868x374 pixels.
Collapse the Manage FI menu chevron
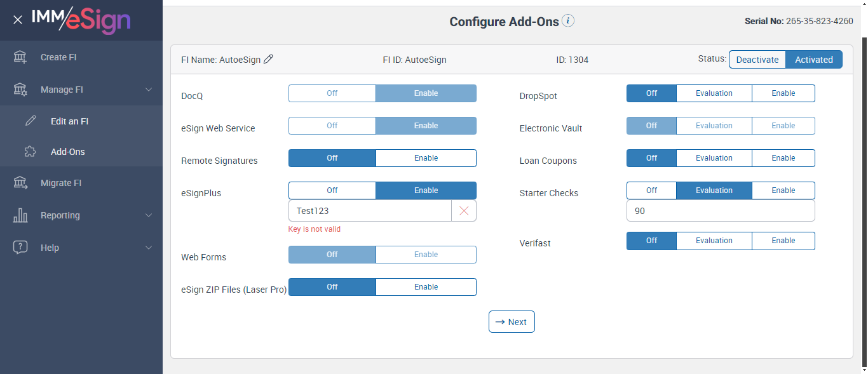click(149, 90)
